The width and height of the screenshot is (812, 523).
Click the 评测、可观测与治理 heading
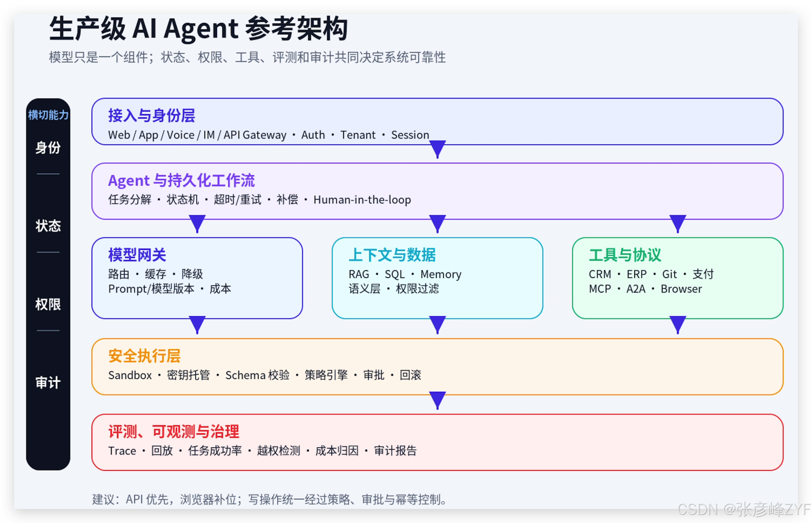(x=173, y=431)
